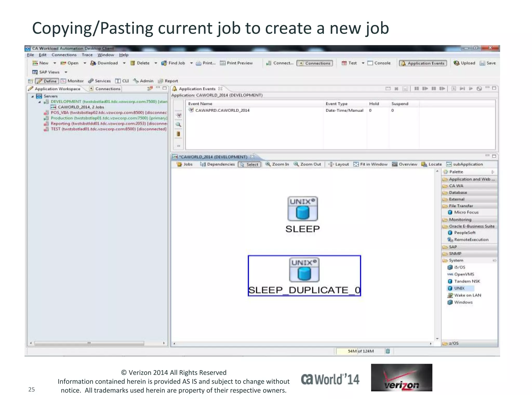The width and height of the screenshot is (532, 399).
Task: Select the Connections tab in left panel
Action: point(105,89)
